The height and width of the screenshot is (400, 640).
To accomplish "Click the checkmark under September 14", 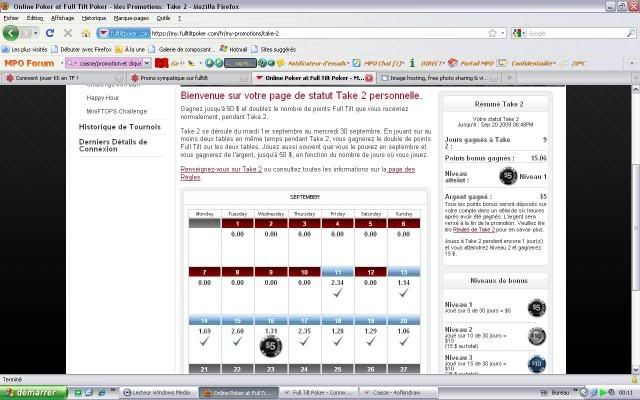I will [x=204, y=341].
